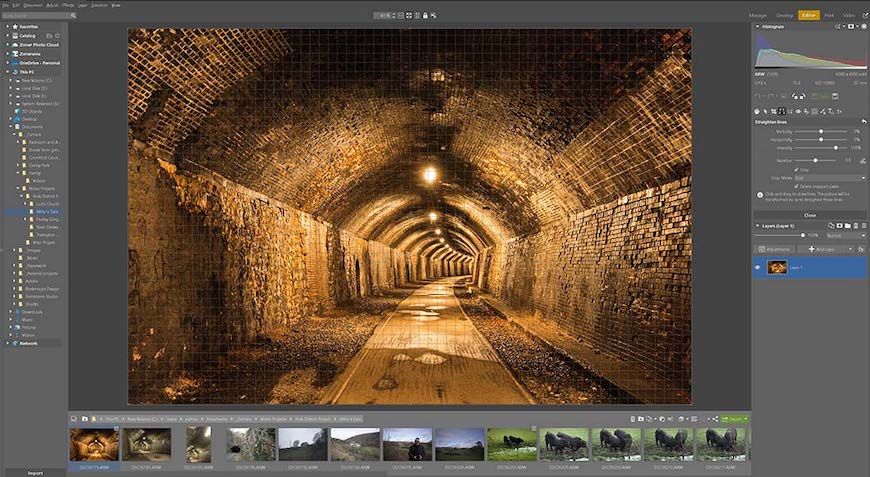Hide Layer 1 with the eye icon
The width and height of the screenshot is (870, 477).
[x=757, y=267]
